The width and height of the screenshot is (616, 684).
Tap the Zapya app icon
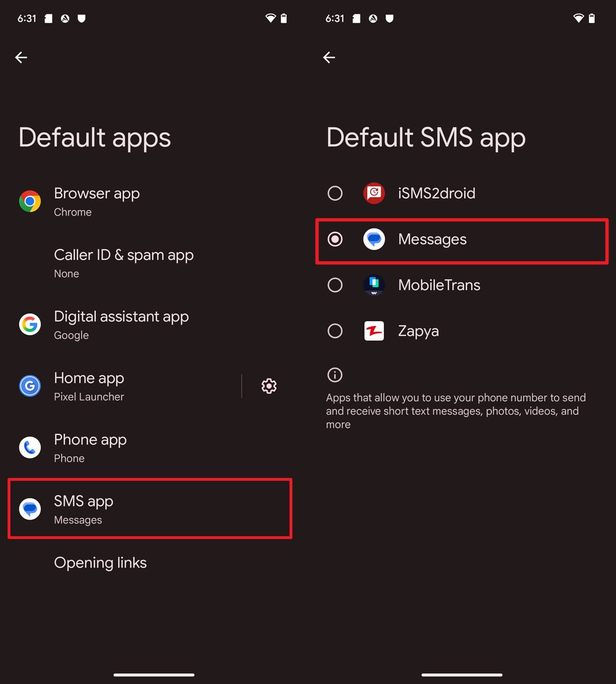click(x=374, y=331)
